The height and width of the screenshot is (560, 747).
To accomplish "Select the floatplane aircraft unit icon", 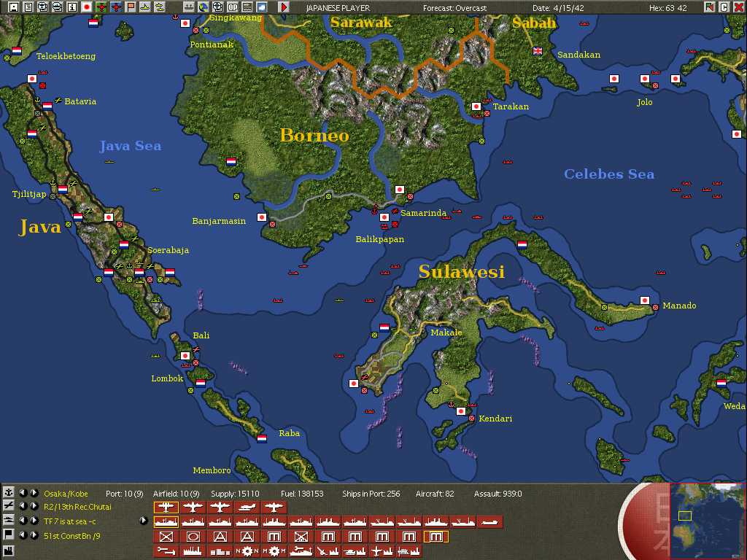I will [247, 507].
